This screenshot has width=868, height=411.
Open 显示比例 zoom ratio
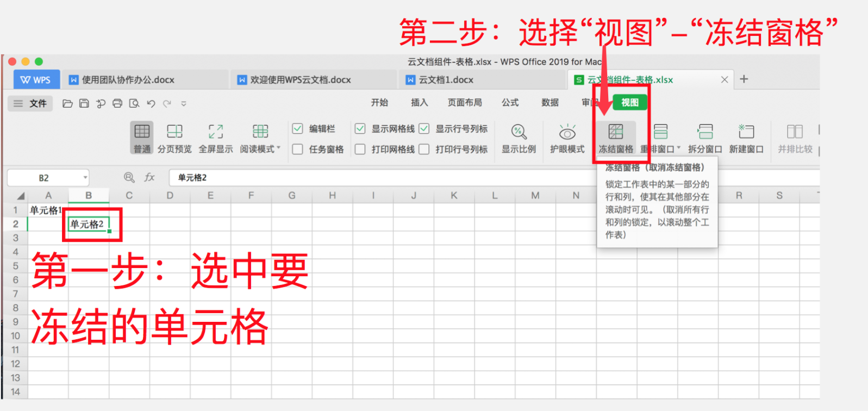[x=519, y=138]
